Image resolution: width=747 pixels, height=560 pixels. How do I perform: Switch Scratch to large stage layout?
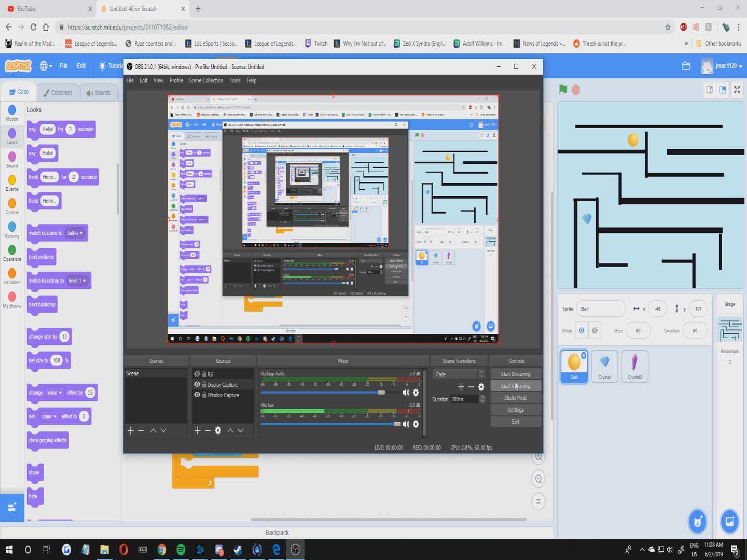pos(723,90)
